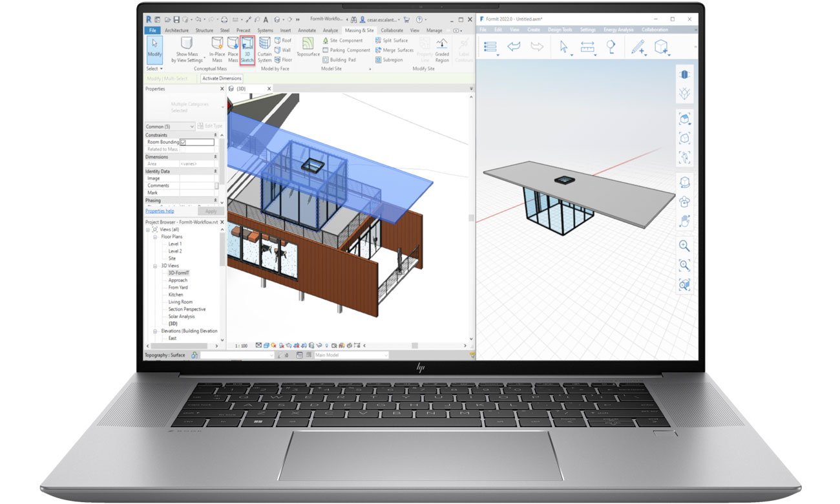Open Properties help link
Viewport: 840px width, 504px height.
coord(160,211)
